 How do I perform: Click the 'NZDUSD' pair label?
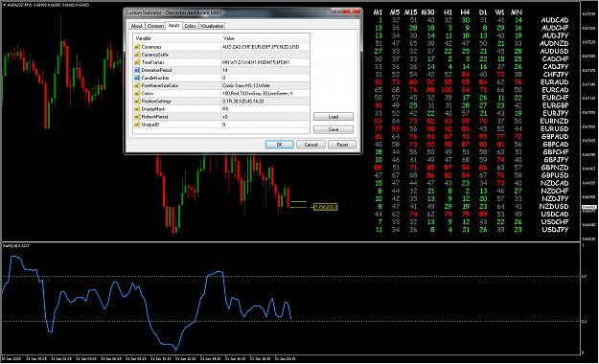point(554,206)
